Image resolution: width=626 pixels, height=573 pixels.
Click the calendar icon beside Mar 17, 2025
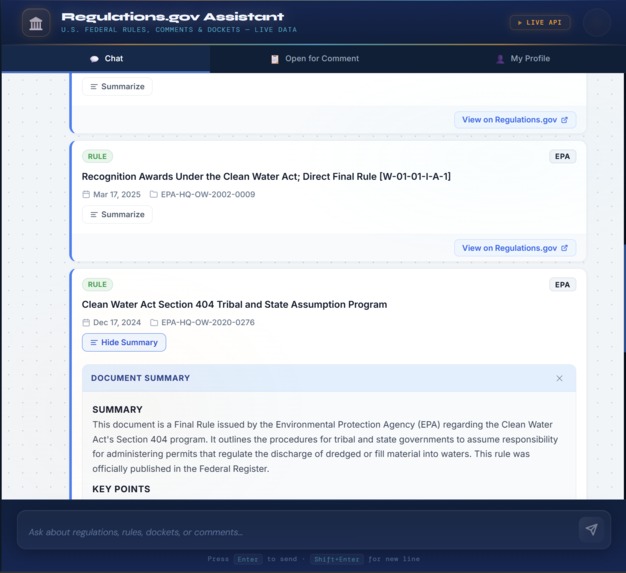tap(86, 194)
